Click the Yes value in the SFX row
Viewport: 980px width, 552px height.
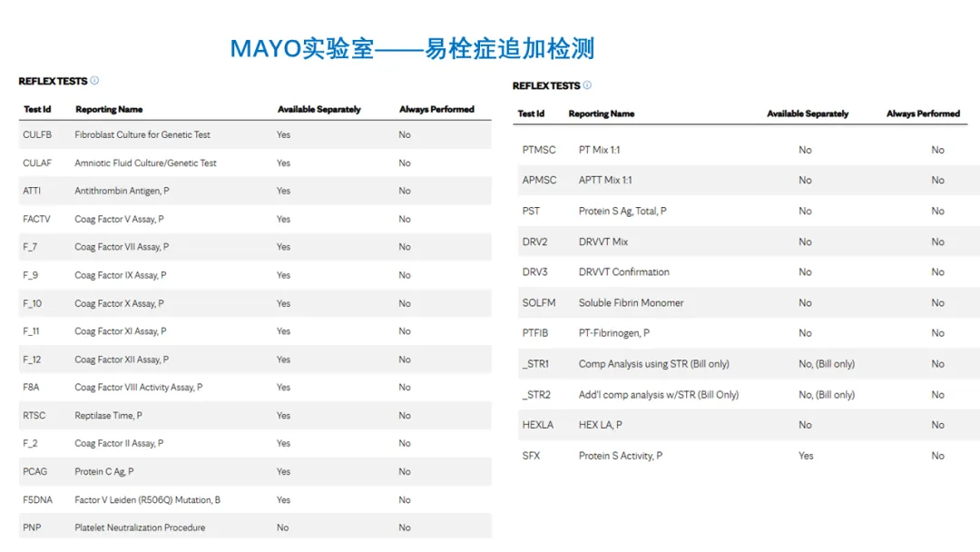pyautogui.click(x=807, y=456)
